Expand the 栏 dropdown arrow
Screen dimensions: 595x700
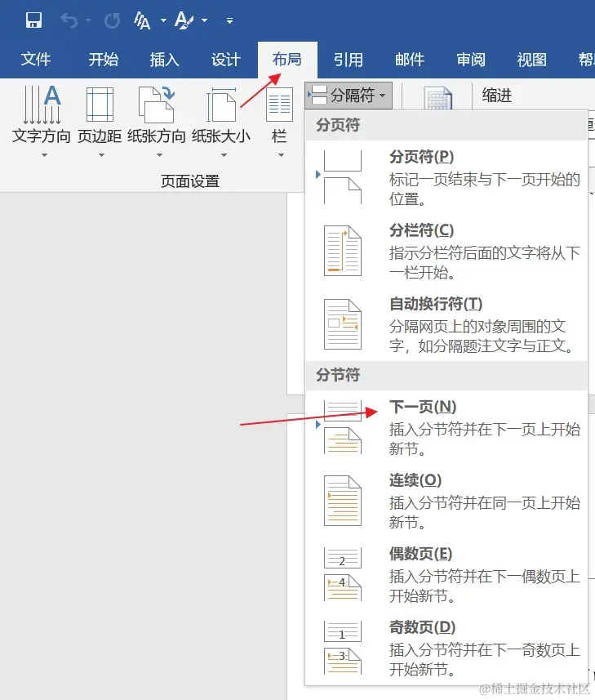coord(281,155)
